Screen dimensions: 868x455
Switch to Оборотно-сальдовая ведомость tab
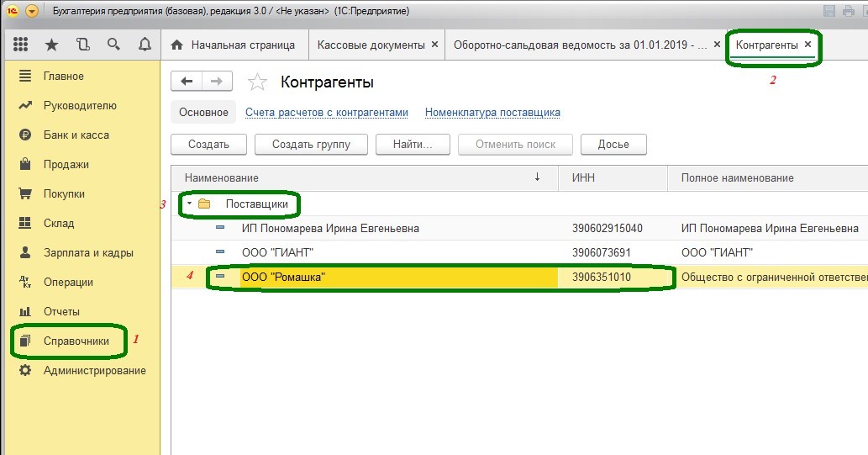[580, 45]
